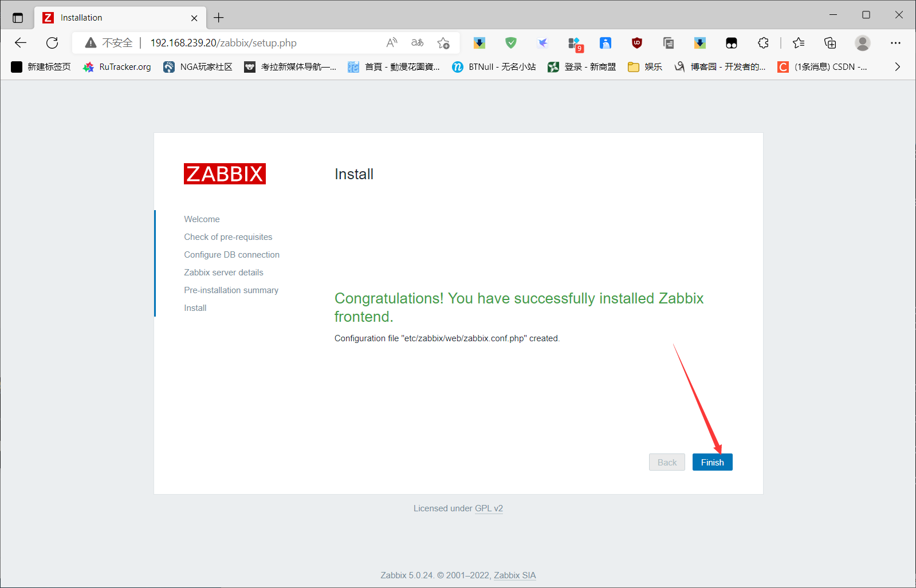Click the translate page icon
Viewport: 916px width, 588px height.
coord(418,43)
